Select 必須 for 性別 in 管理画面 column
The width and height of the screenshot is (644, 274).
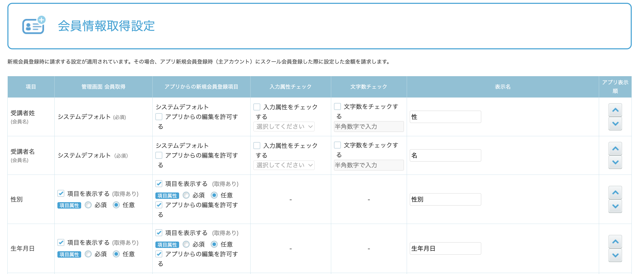pyautogui.click(x=88, y=205)
